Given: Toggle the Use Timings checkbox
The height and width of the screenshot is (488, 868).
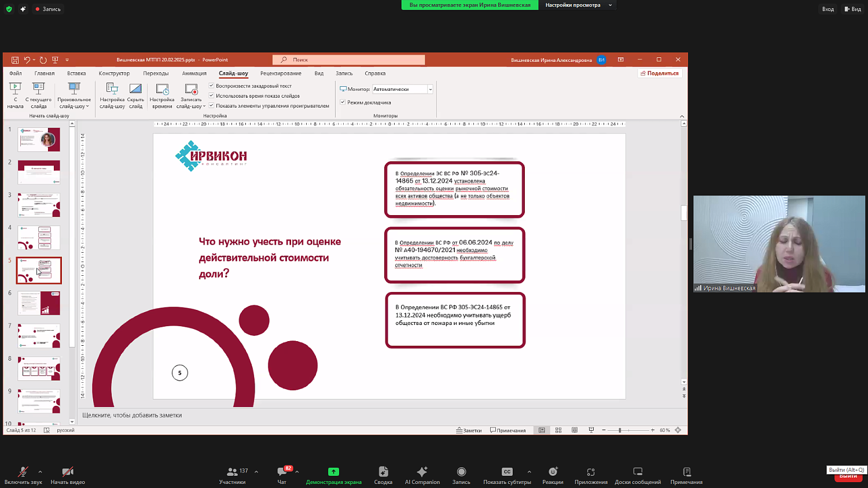Looking at the screenshot, I should click(x=212, y=95).
